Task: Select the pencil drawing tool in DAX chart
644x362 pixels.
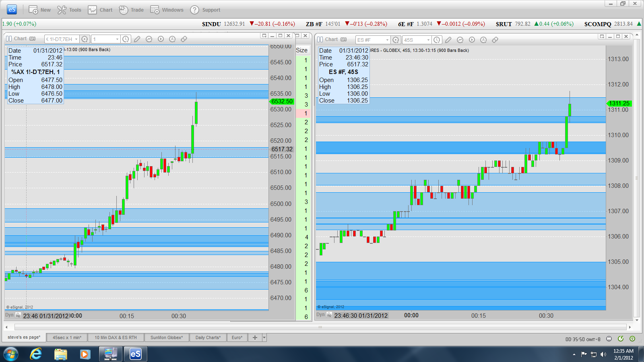Action: tap(137, 39)
